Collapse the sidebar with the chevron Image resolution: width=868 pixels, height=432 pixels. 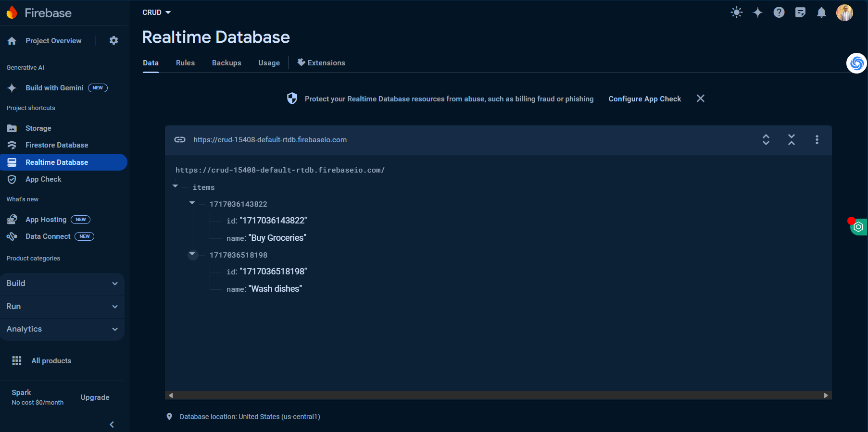point(112,425)
